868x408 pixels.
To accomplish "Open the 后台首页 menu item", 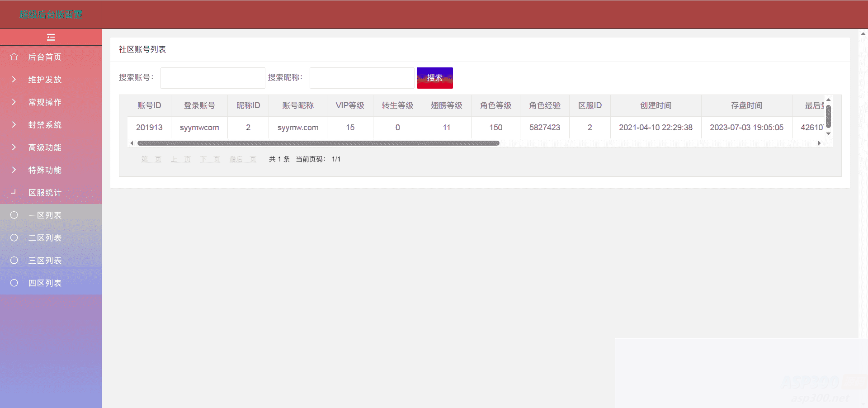I will (45, 57).
